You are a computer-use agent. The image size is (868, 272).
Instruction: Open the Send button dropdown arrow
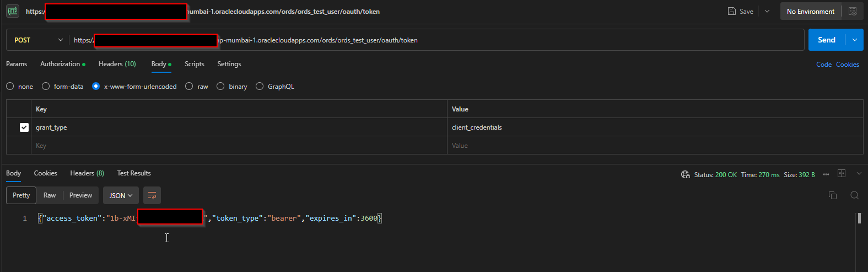855,40
